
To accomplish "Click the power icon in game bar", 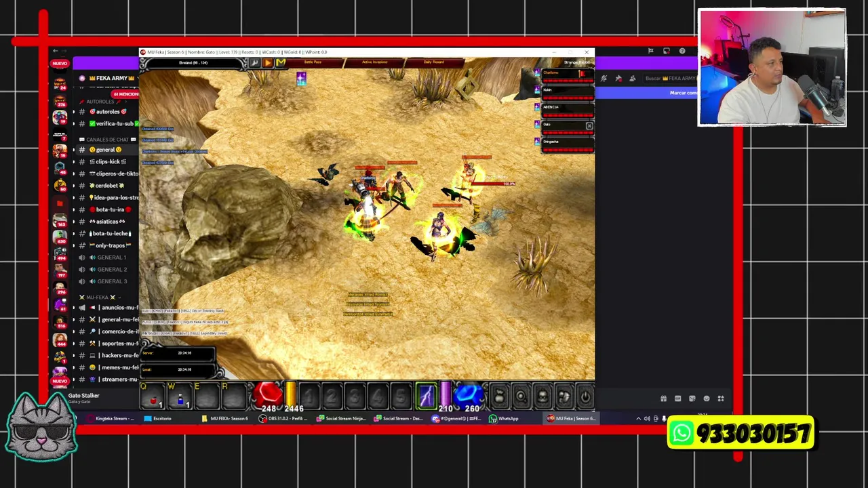I will click(x=585, y=396).
